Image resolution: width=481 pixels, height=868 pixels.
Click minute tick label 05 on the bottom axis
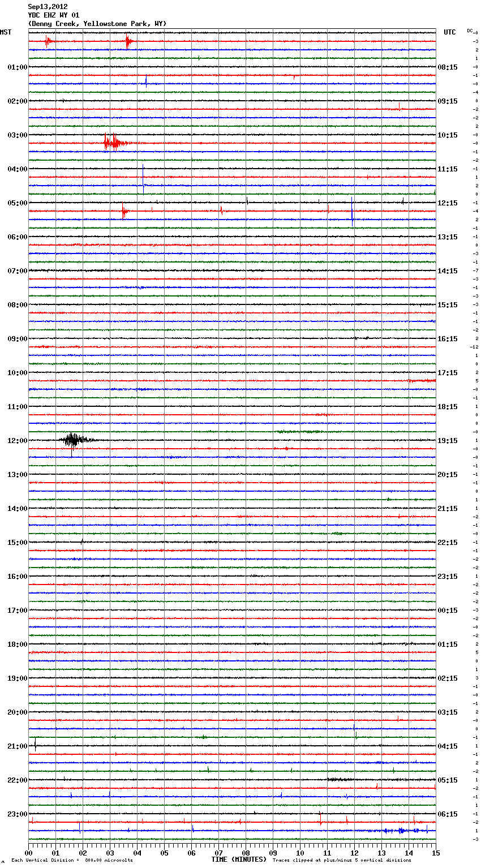(x=164, y=853)
